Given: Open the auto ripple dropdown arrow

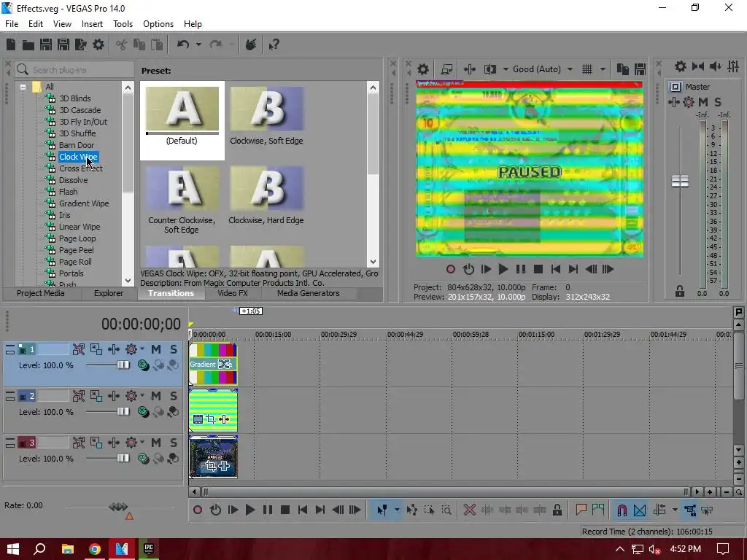Looking at the screenshot, I should pos(675,510).
